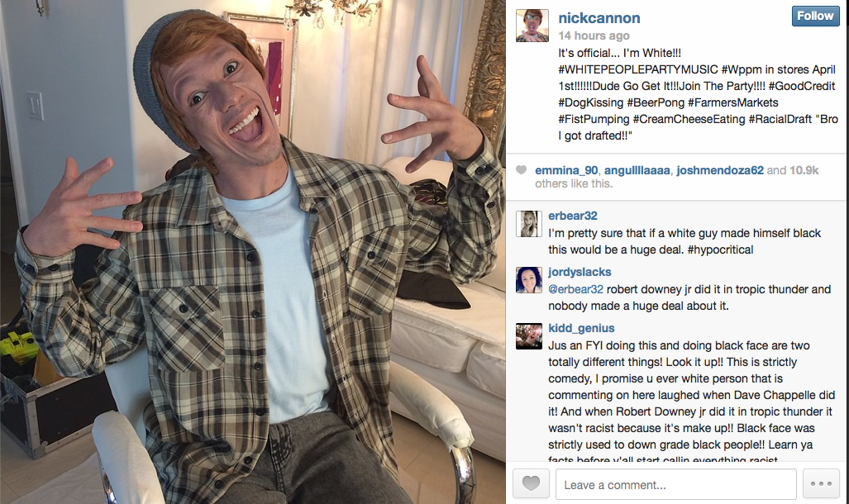Open erbear32's avatar thumbnail
Image resolution: width=849 pixels, height=504 pixels.
(x=529, y=224)
